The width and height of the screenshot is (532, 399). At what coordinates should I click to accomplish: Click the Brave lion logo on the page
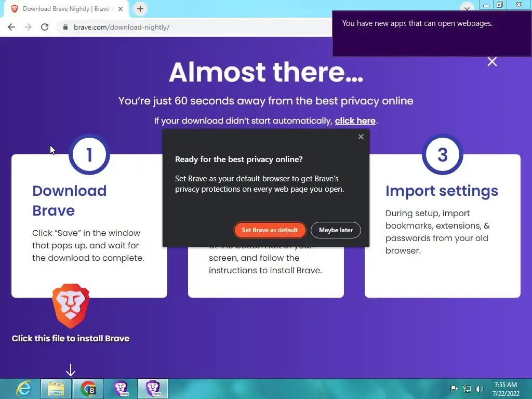[x=71, y=305]
